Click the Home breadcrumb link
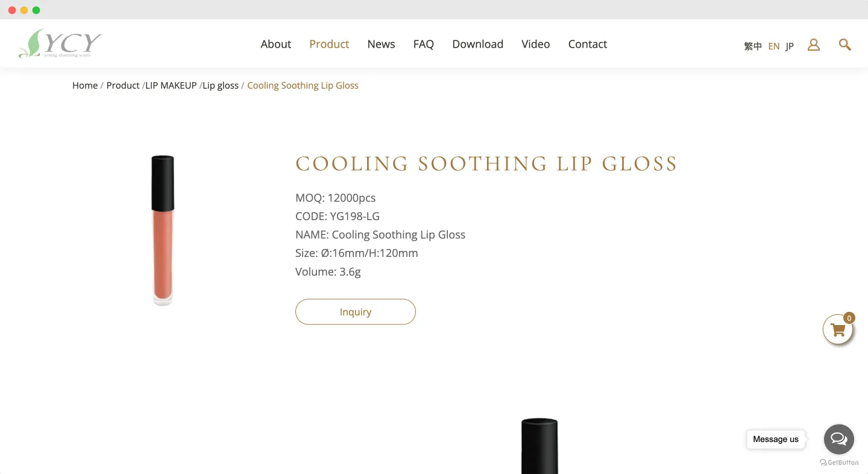 [x=85, y=86]
